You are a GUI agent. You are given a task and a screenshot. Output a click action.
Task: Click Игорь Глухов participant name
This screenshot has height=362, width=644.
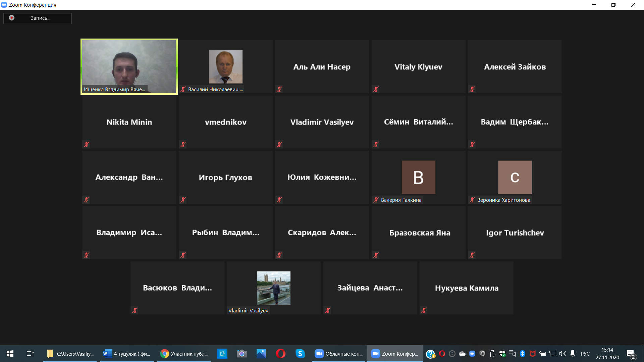coord(225,177)
